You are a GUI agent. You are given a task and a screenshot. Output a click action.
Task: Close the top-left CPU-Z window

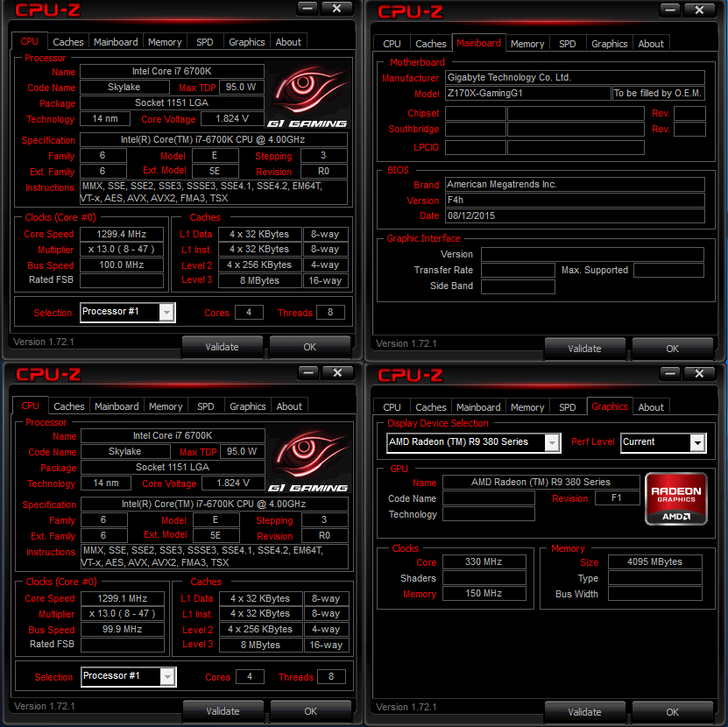[x=337, y=8]
